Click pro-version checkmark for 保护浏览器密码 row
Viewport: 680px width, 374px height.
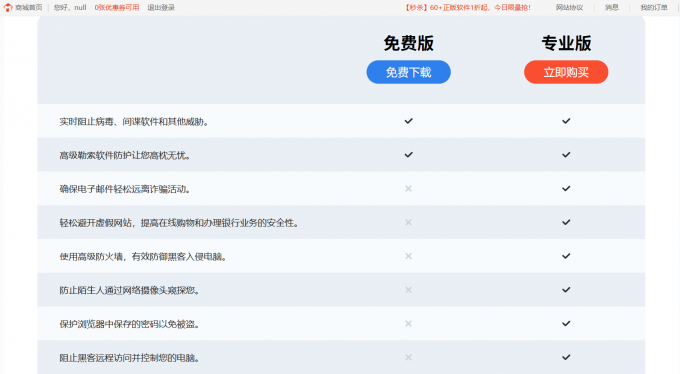coord(566,324)
